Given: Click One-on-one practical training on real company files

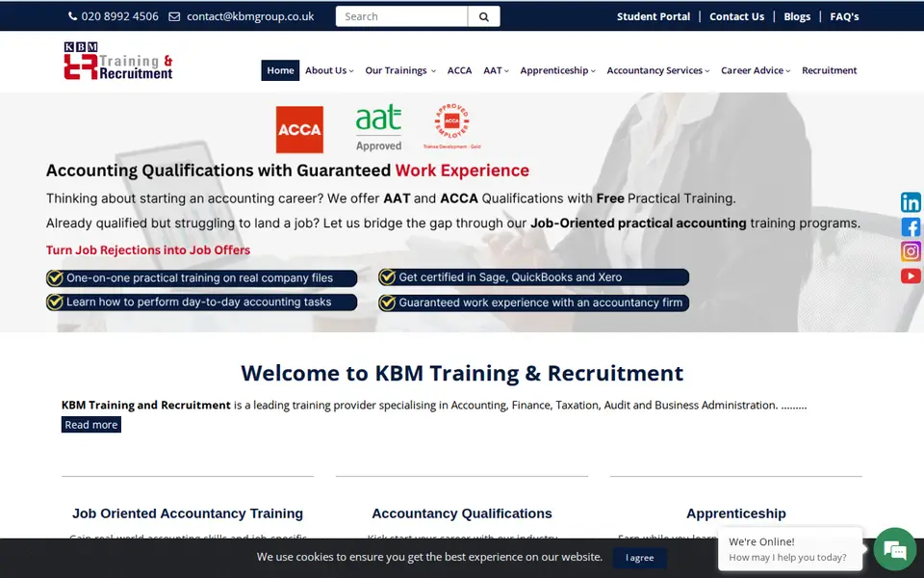Looking at the screenshot, I should pos(200,277).
